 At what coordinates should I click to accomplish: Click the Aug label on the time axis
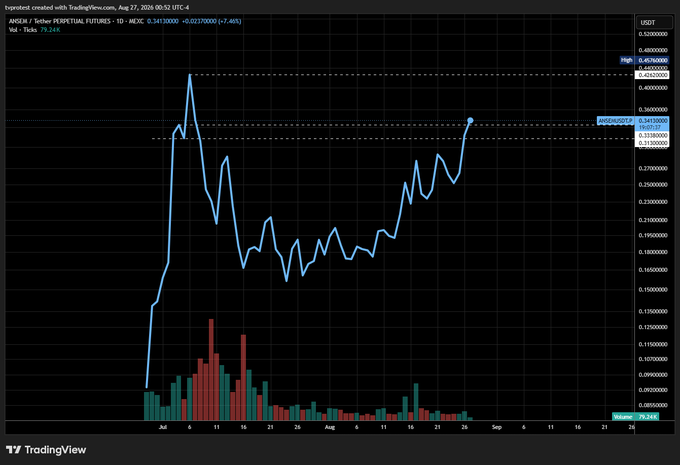point(330,427)
